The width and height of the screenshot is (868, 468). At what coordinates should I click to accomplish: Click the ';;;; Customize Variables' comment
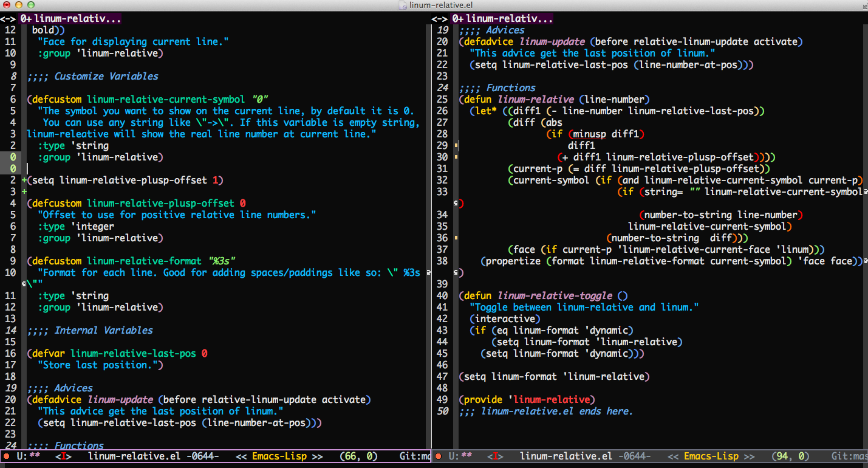[x=92, y=76]
